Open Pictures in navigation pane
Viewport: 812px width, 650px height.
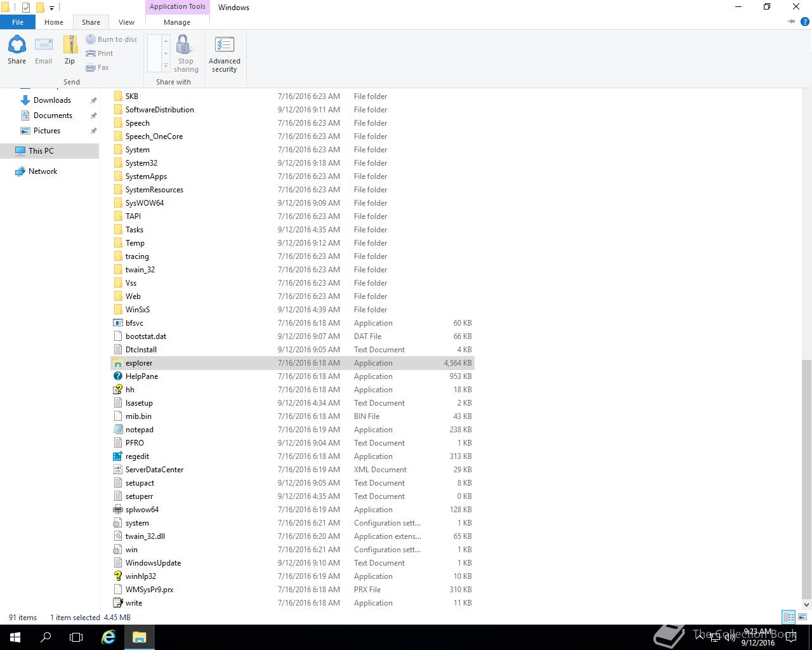tap(47, 131)
